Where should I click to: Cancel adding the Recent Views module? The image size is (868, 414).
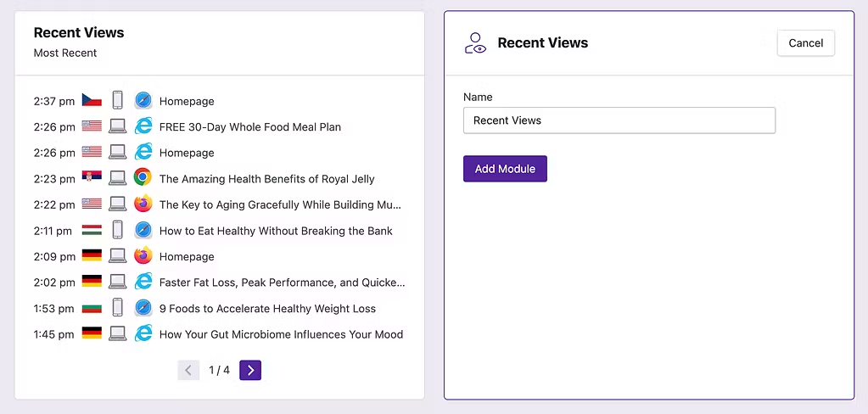pyautogui.click(x=805, y=43)
